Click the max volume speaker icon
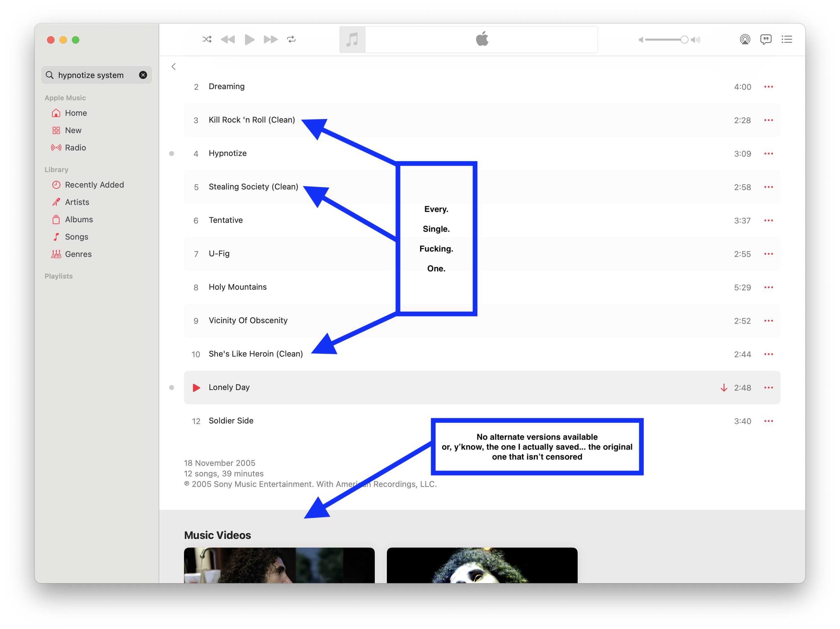The height and width of the screenshot is (629, 840). (695, 40)
